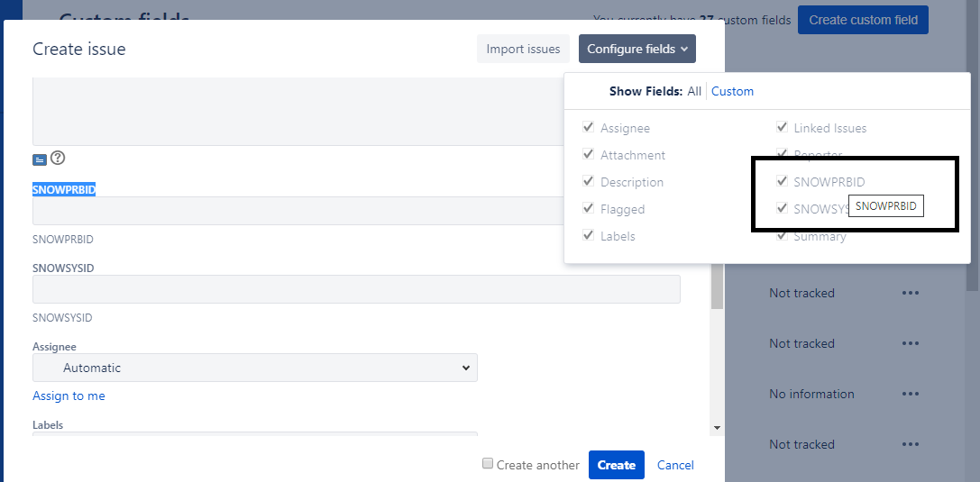The height and width of the screenshot is (482, 980).
Task: Open more actions for the No information row
Action: coord(910,394)
